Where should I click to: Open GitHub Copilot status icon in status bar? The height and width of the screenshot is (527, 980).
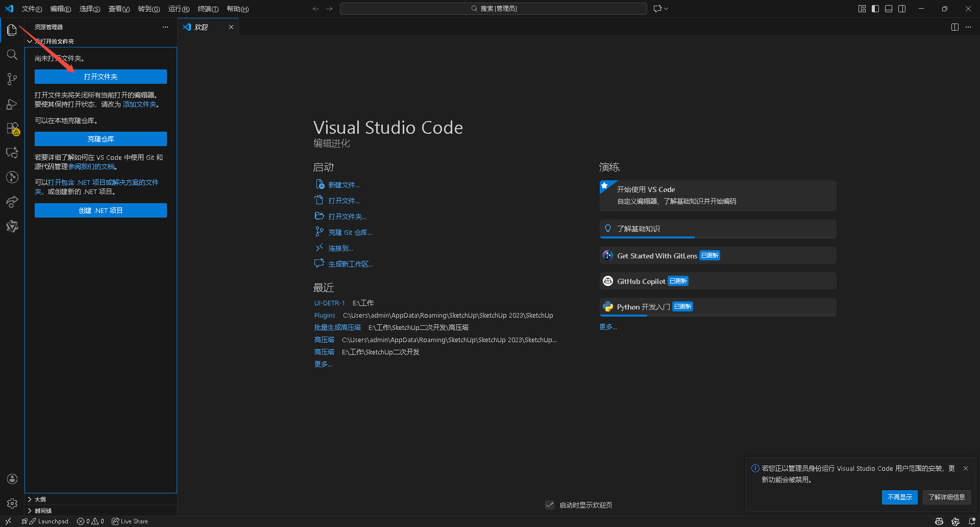(x=939, y=521)
